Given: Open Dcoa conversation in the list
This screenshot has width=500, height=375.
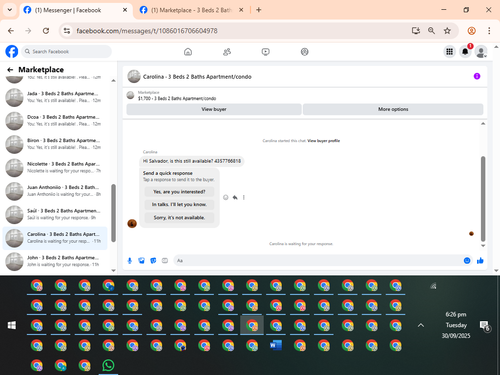Looking at the screenshot, I should [55, 120].
